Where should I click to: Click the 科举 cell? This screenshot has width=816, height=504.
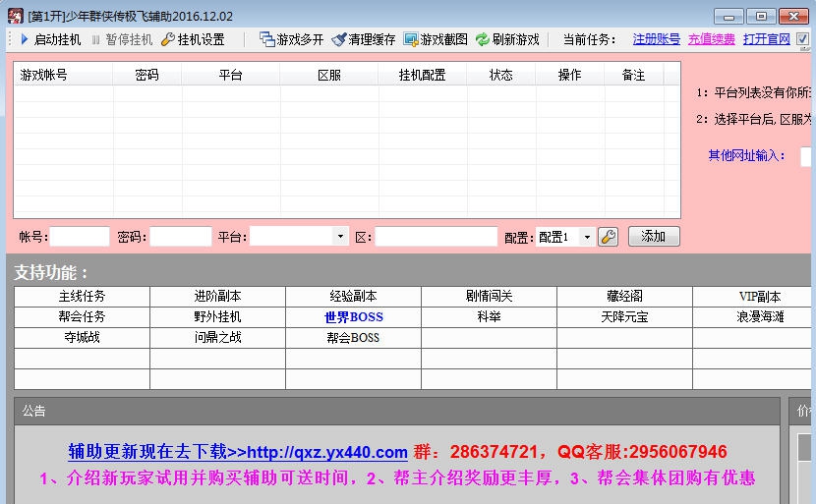coord(490,316)
